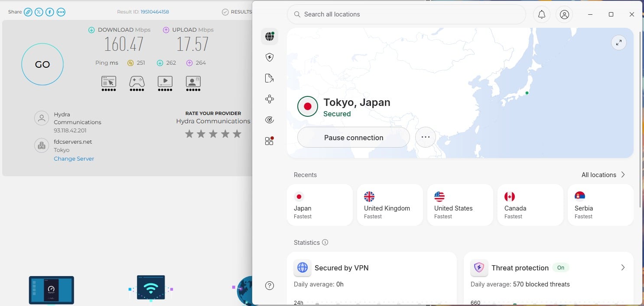Open connection options three-dot button
Image resolution: width=644 pixels, height=306 pixels.
coord(426,137)
